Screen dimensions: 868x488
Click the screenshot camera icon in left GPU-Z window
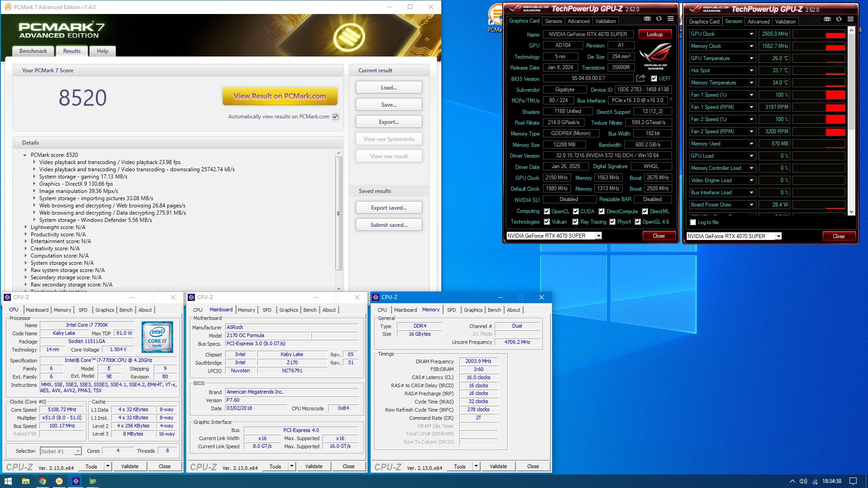pyautogui.click(x=647, y=19)
